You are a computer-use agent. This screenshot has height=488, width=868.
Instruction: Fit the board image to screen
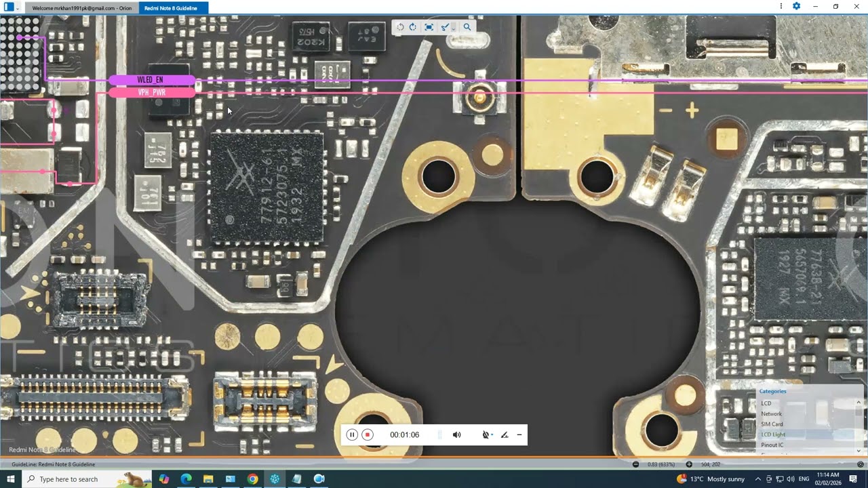pos(429,27)
